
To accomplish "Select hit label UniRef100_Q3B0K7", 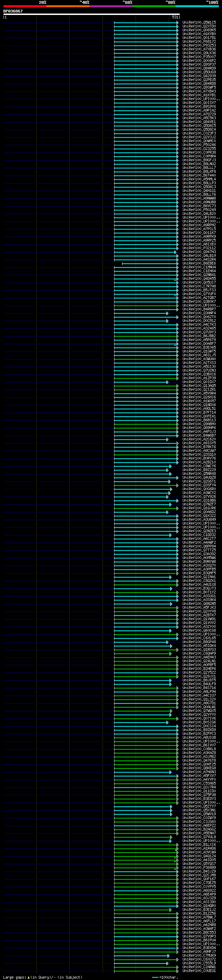I will (x=199, y=302).
